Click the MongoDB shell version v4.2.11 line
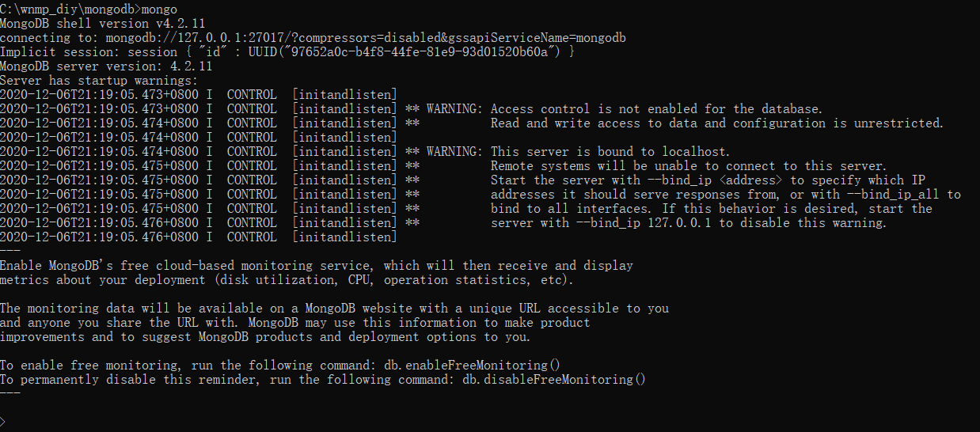 pos(103,24)
